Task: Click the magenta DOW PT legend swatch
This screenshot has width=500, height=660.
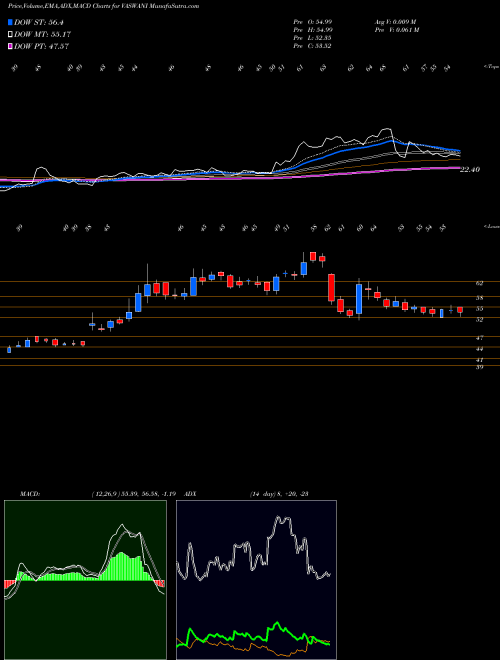Action: 10,46
